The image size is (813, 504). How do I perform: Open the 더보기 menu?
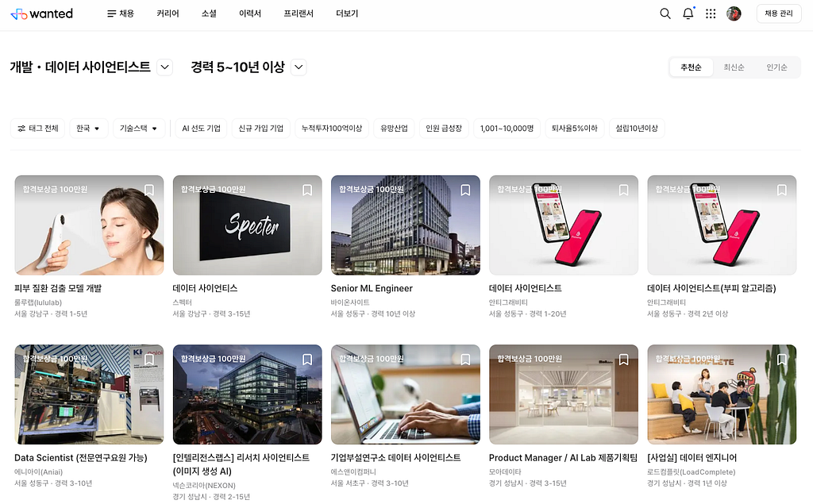tap(347, 14)
